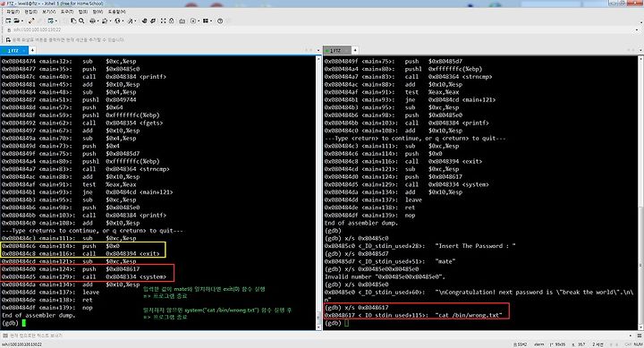Click the right terminal vertical scrollbar
This screenshot has height=348, width=644.
[640, 192]
